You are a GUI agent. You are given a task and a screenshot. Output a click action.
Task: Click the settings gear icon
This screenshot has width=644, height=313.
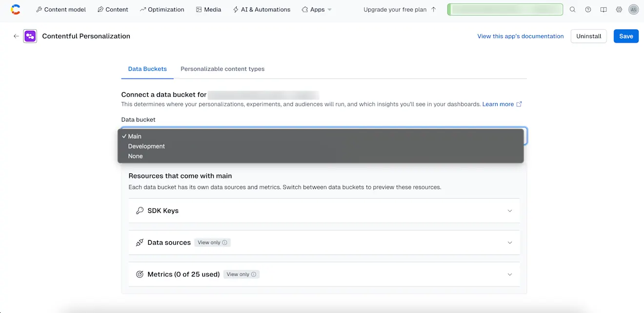619,9
